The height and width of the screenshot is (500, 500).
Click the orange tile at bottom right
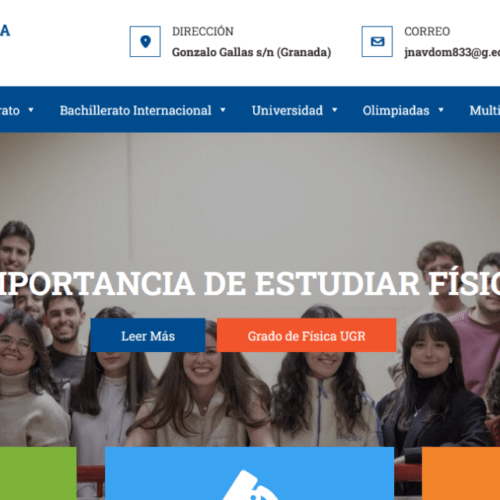click(x=461, y=473)
